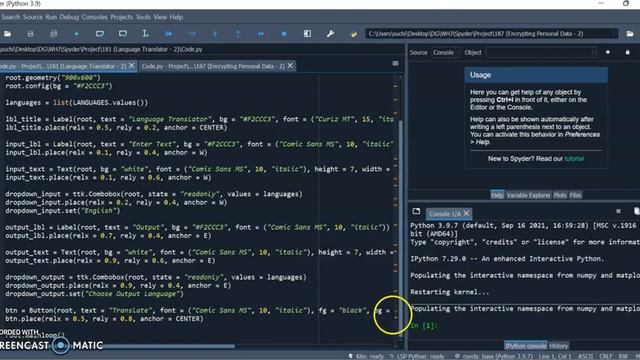Step out of function in debugger
The height and width of the screenshot is (360, 640).
tap(238, 34)
